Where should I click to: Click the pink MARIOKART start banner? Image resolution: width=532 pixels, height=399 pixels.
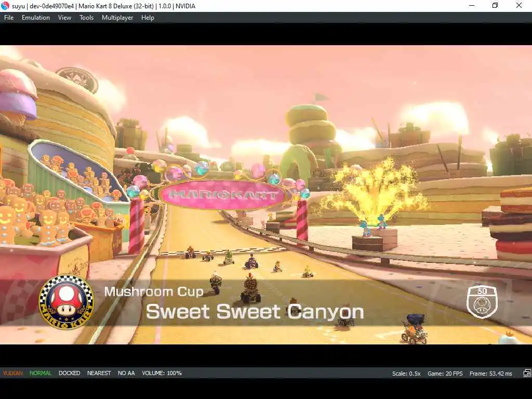click(x=223, y=195)
